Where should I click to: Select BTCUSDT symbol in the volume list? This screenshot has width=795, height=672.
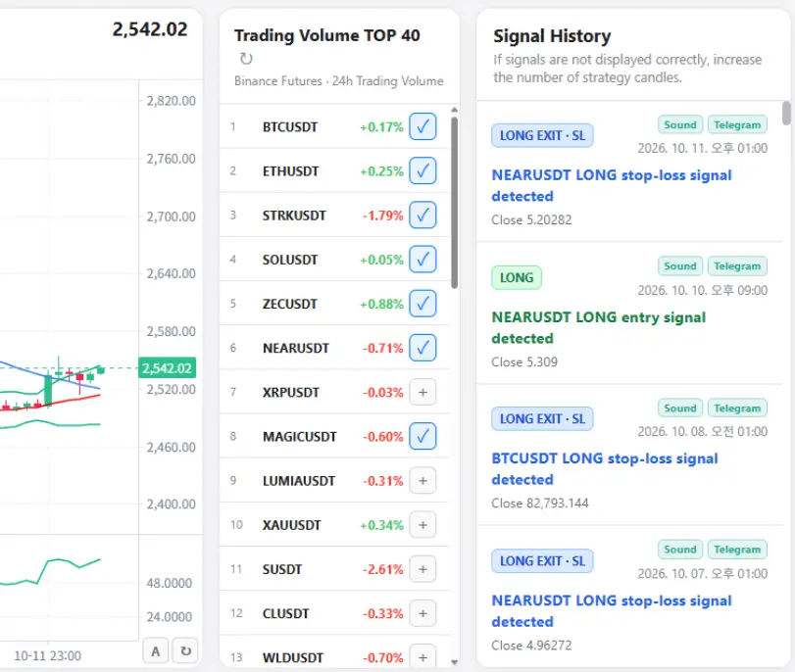point(290,126)
